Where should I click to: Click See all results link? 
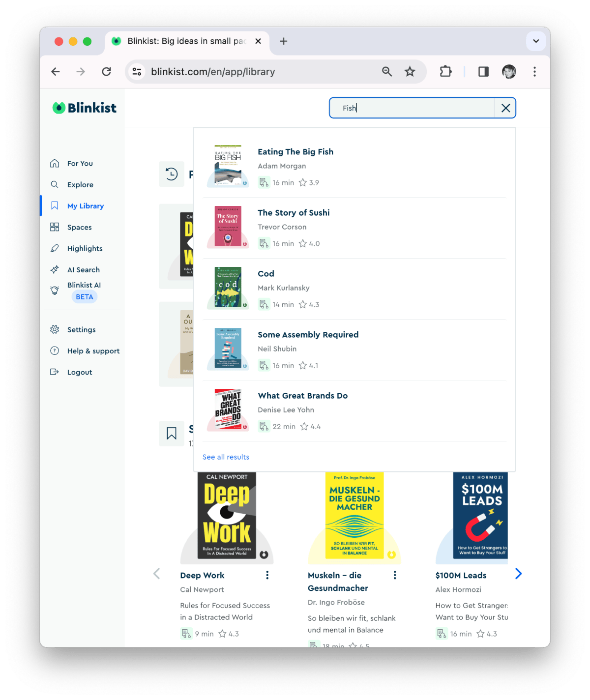tap(226, 457)
